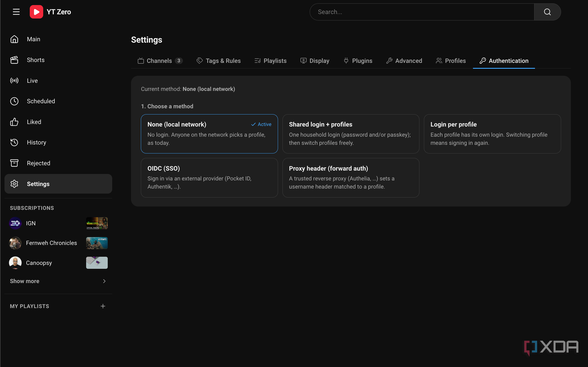Expand Show more subscriptions
Viewport: 588px width, 367px height.
click(58, 281)
